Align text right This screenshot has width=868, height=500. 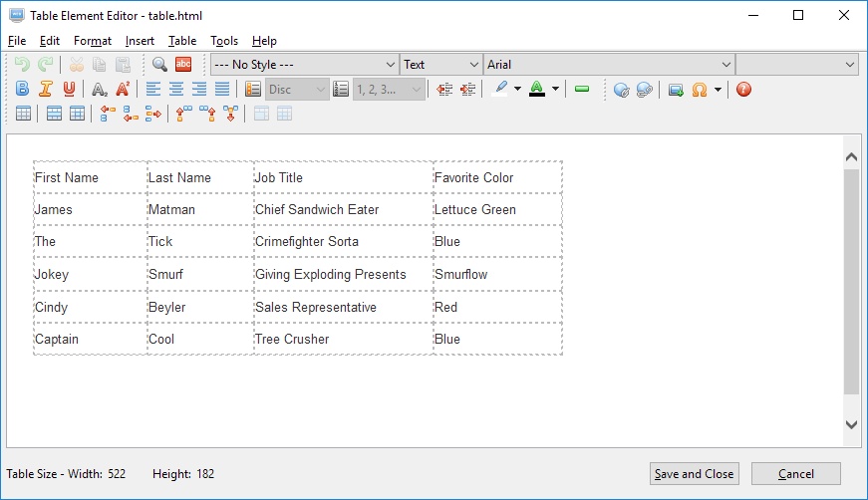(199, 89)
